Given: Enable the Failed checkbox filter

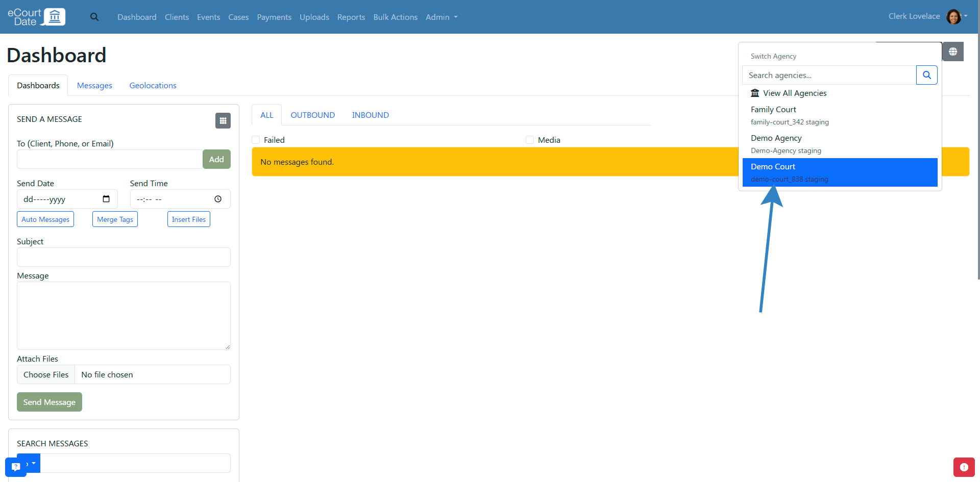Looking at the screenshot, I should coord(256,140).
